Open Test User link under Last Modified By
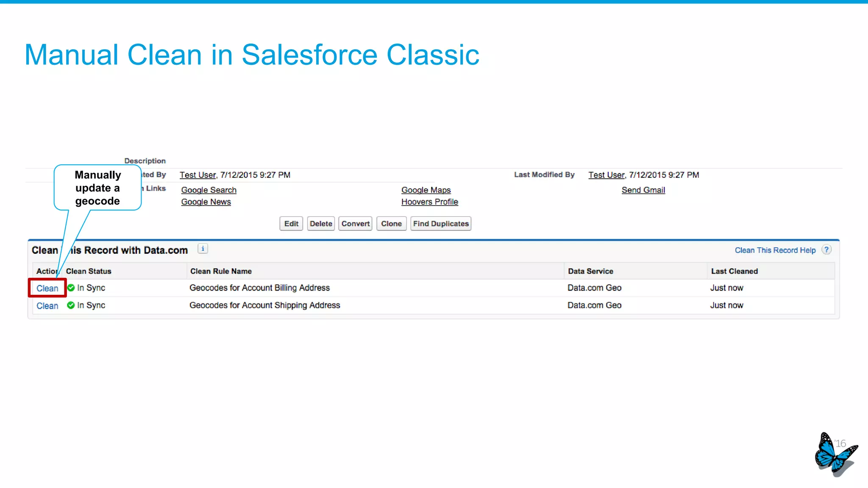 point(607,175)
